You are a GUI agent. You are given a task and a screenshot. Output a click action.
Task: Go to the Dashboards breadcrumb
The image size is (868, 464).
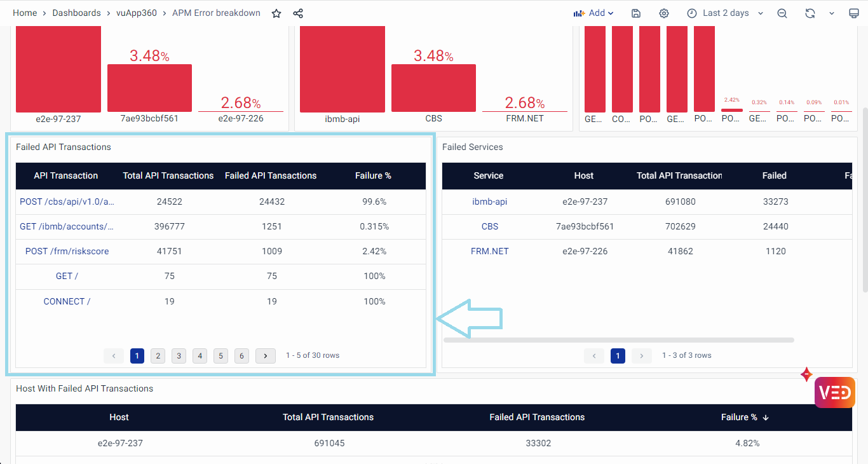pyautogui.click(x=76, y=13)
